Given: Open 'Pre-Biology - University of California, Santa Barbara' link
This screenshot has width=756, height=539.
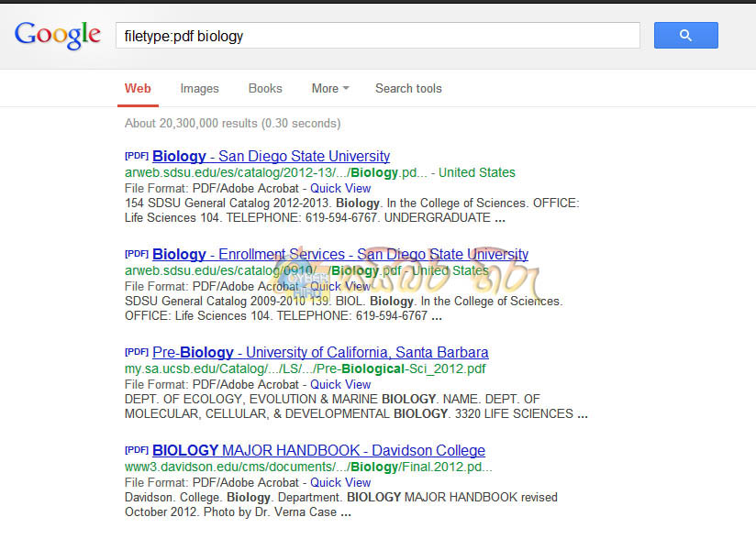Looking at the screenshot, I should (x=320, y=353).
